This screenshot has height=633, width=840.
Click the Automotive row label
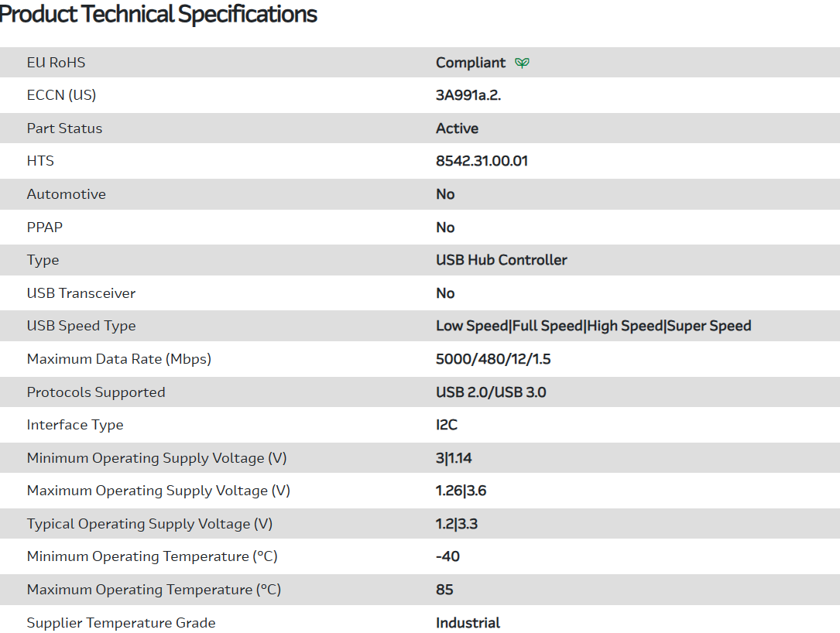[66, 194]
